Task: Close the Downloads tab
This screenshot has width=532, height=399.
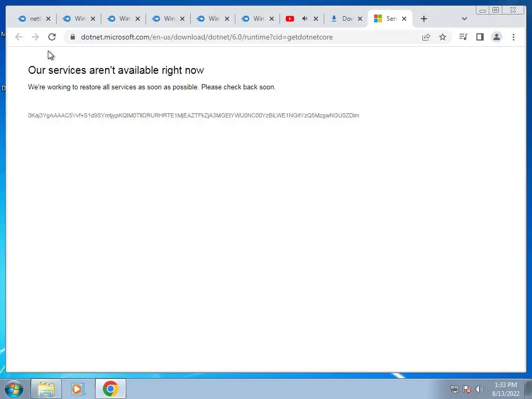Action: click(360, 19)
